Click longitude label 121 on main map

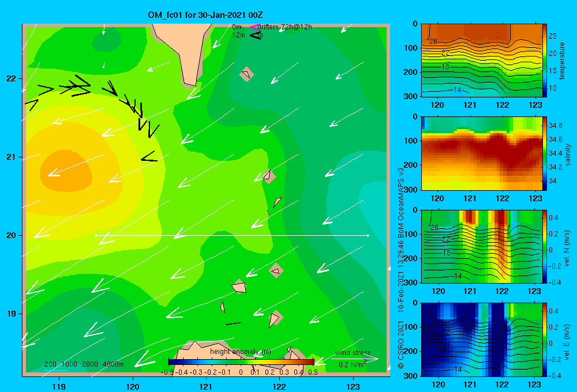[206, 387]
